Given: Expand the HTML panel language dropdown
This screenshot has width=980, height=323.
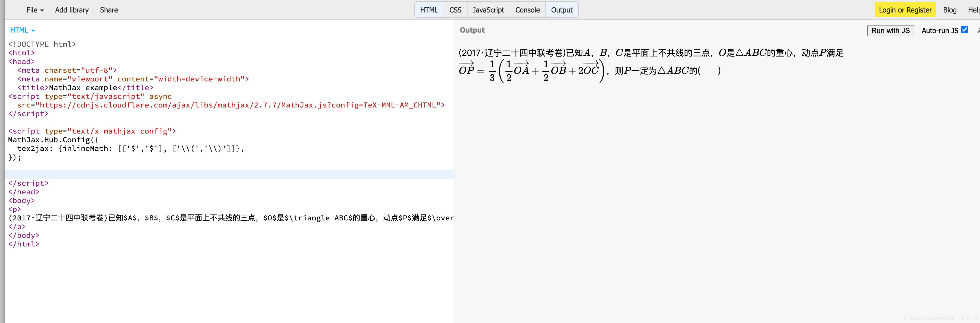Looking at the screenshot, I should (23, 30).
